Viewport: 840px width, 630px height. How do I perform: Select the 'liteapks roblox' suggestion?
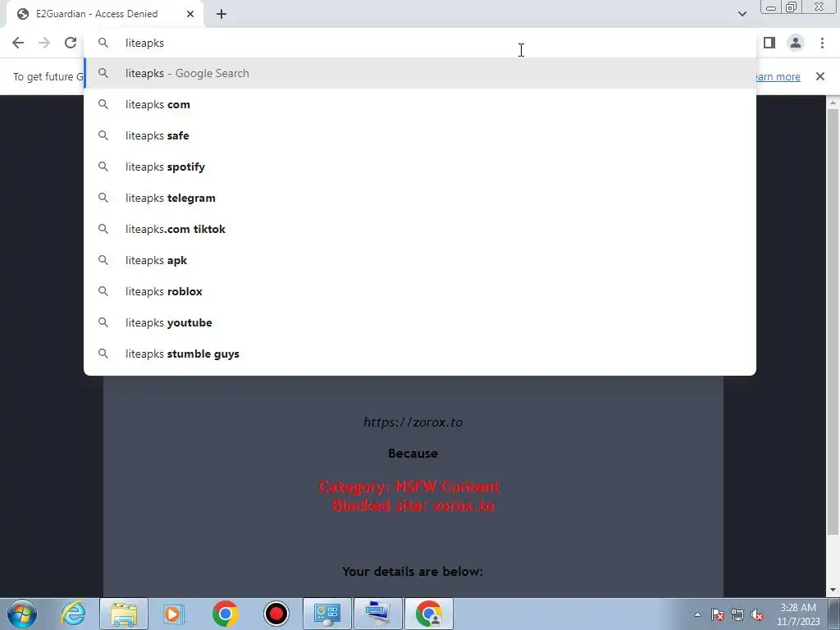420,291
